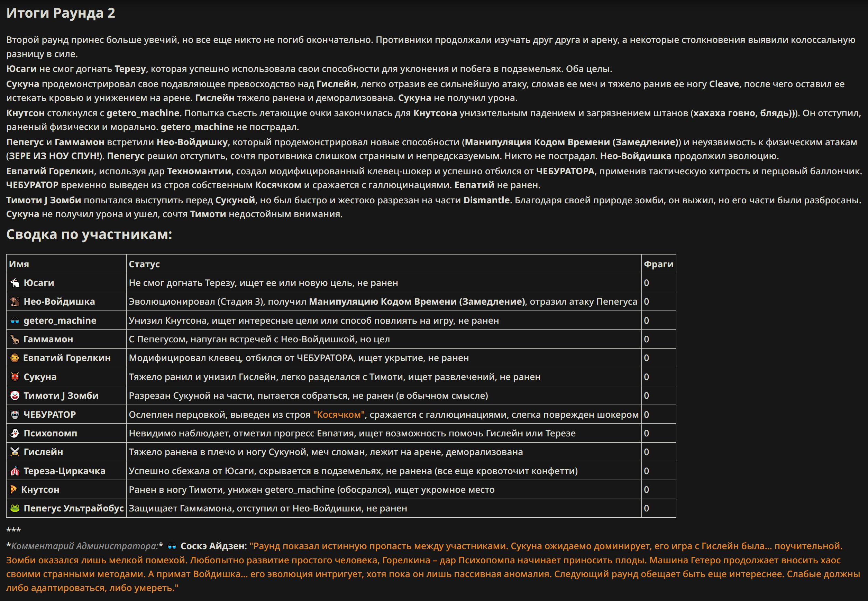Click the clown emoji next to Тимоти J Зомби
This screenshot has width=868, height=601.
click(15, 396)
